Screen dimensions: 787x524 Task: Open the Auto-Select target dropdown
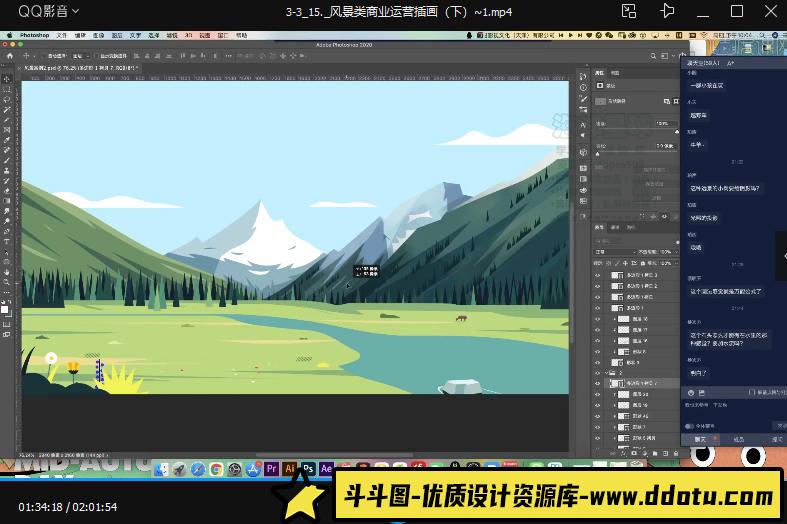[81, 56]
